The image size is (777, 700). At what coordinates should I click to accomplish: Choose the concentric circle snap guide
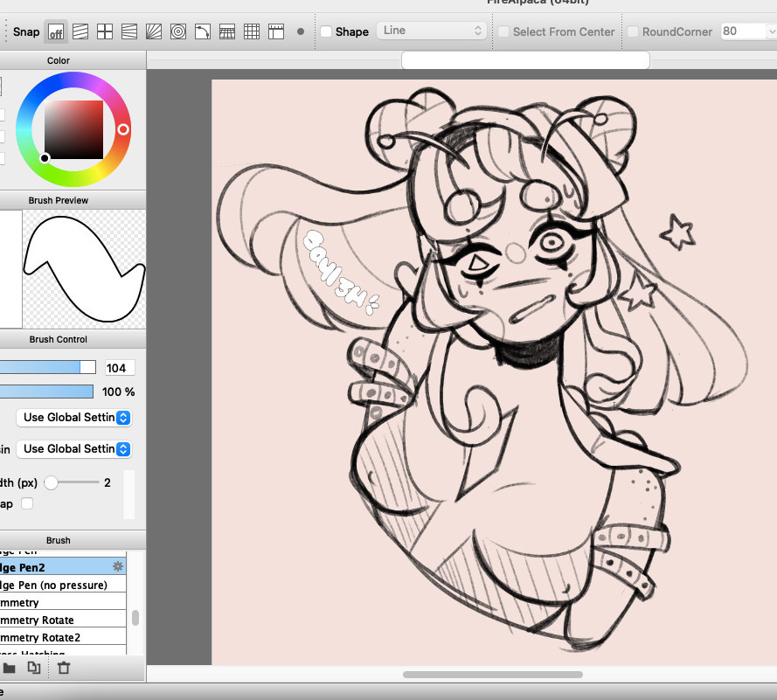[178, 32]
